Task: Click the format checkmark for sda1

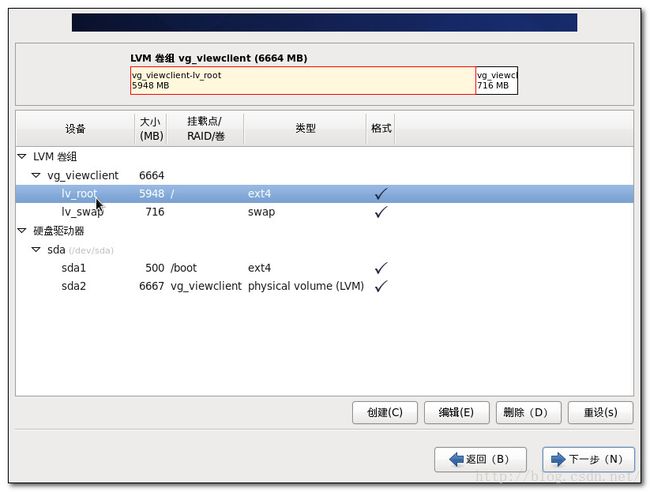Action: click(x=381, y=268)
